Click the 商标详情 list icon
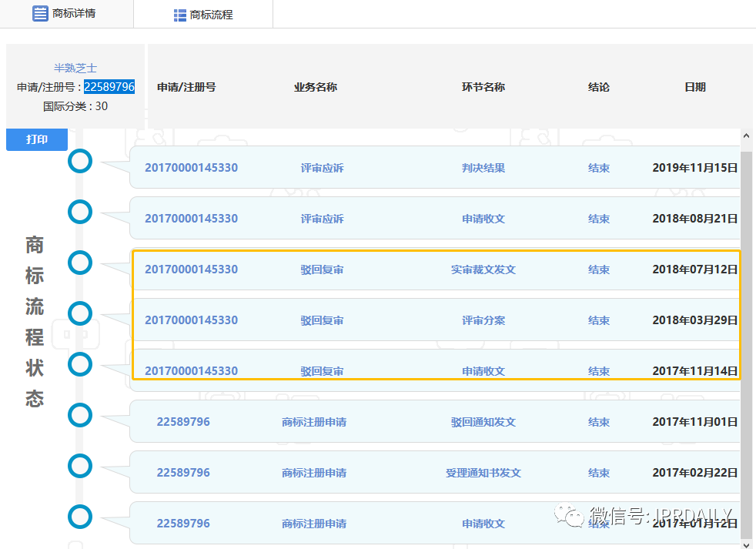756x549 pixels. coord(40,14)
